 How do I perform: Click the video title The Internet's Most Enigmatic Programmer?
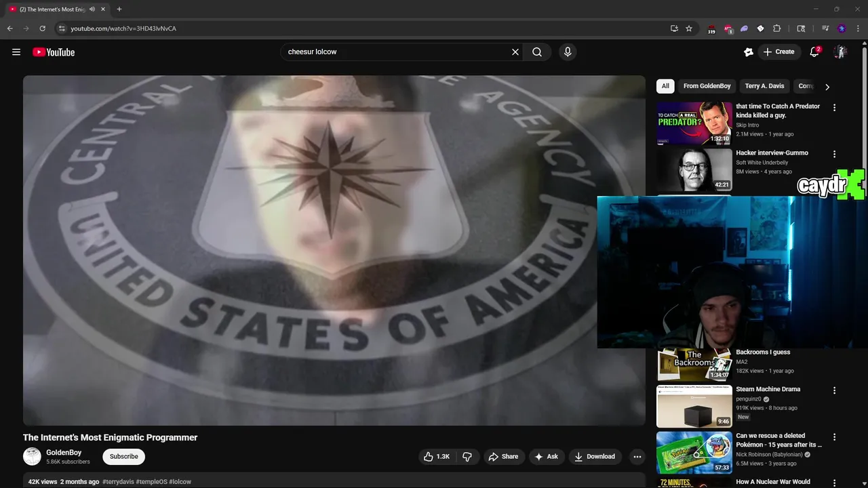(x=111, y=438)
